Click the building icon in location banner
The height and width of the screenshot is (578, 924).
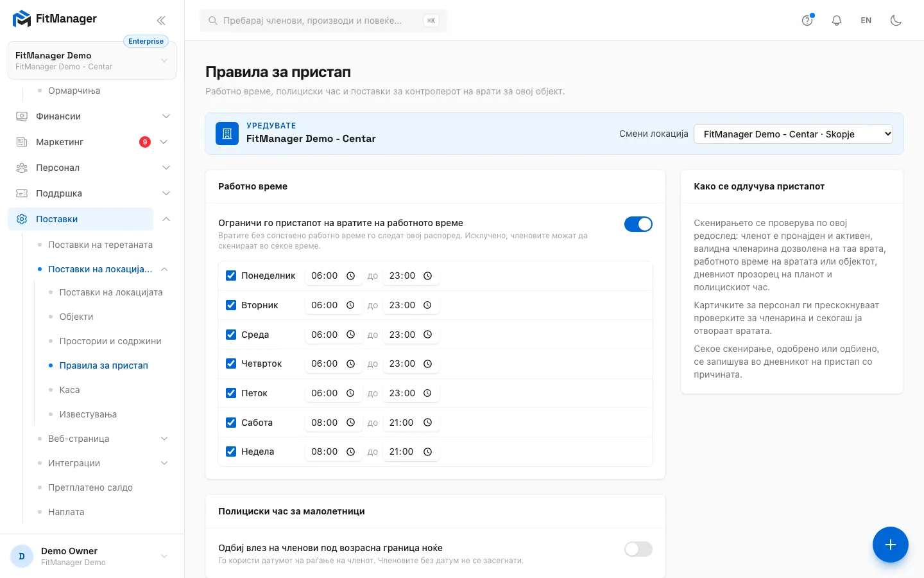227,134
